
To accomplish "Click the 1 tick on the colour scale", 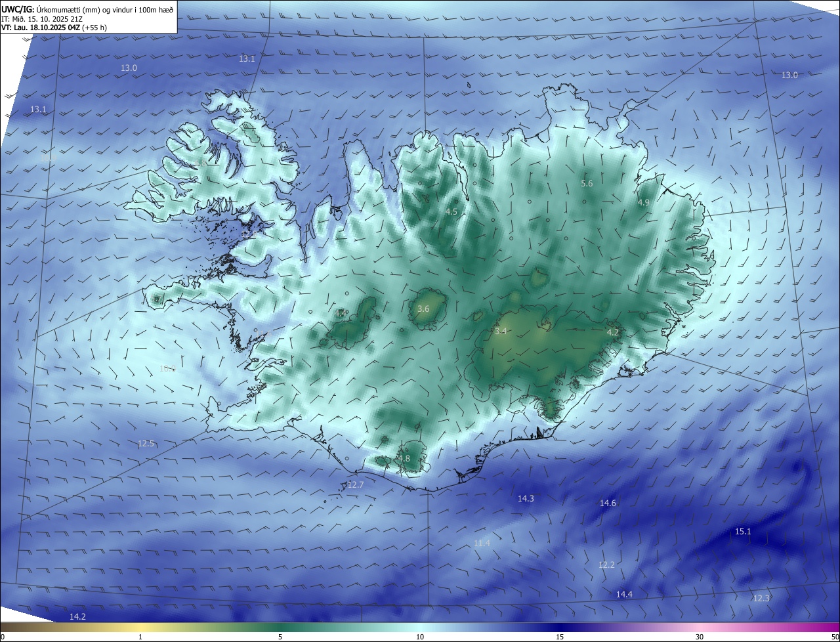I will click(140, 637).
